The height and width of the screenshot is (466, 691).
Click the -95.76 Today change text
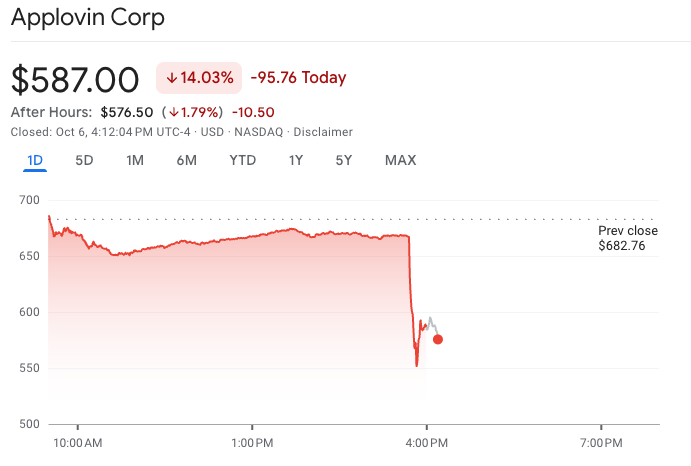click(x=298, y=78)
